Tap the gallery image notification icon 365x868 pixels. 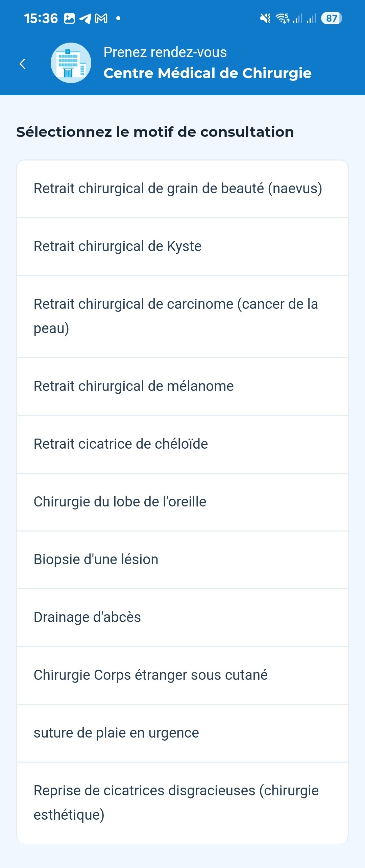[x=69, y=18]
